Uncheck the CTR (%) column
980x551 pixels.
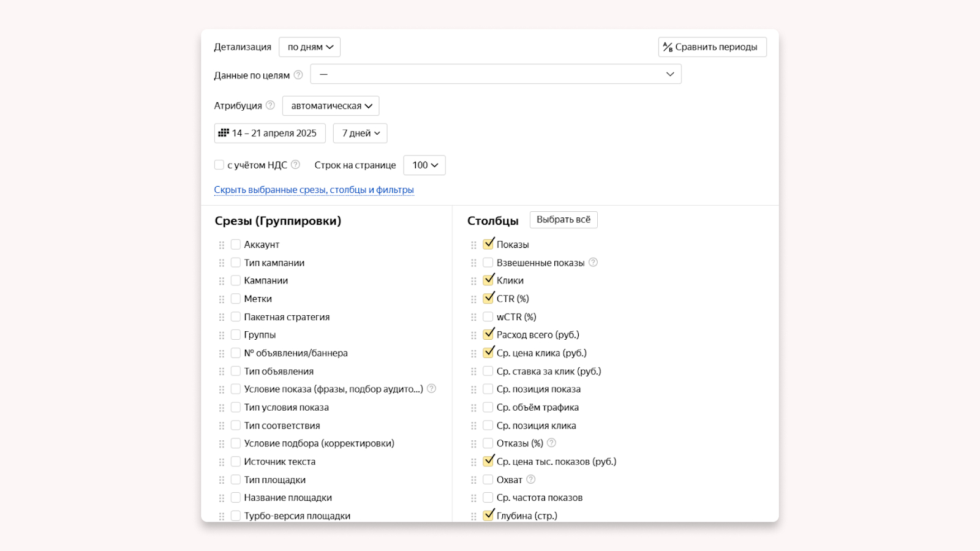click(x=488, y=298)
